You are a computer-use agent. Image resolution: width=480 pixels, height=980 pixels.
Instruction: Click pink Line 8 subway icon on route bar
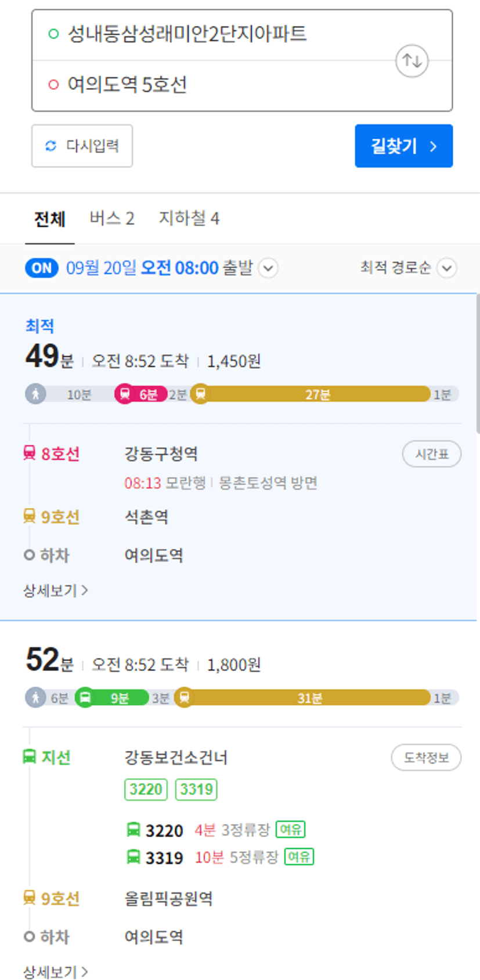click(x=125, y=394)
